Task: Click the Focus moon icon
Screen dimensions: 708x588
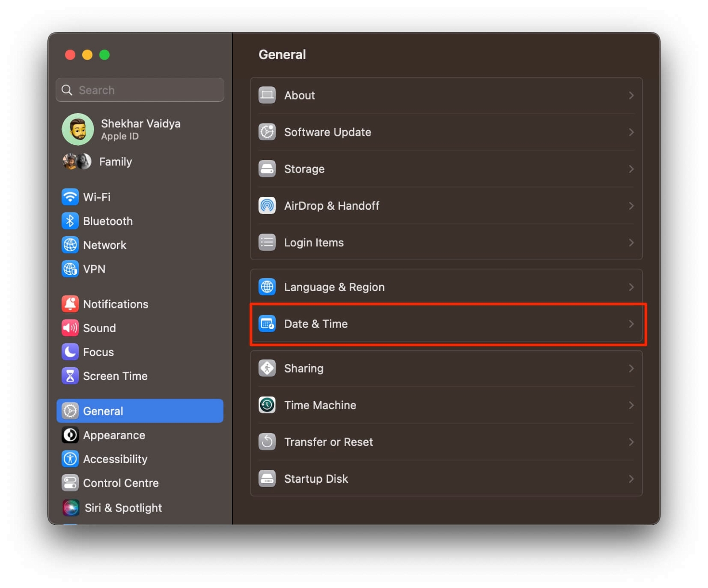Action: (70, 352)
